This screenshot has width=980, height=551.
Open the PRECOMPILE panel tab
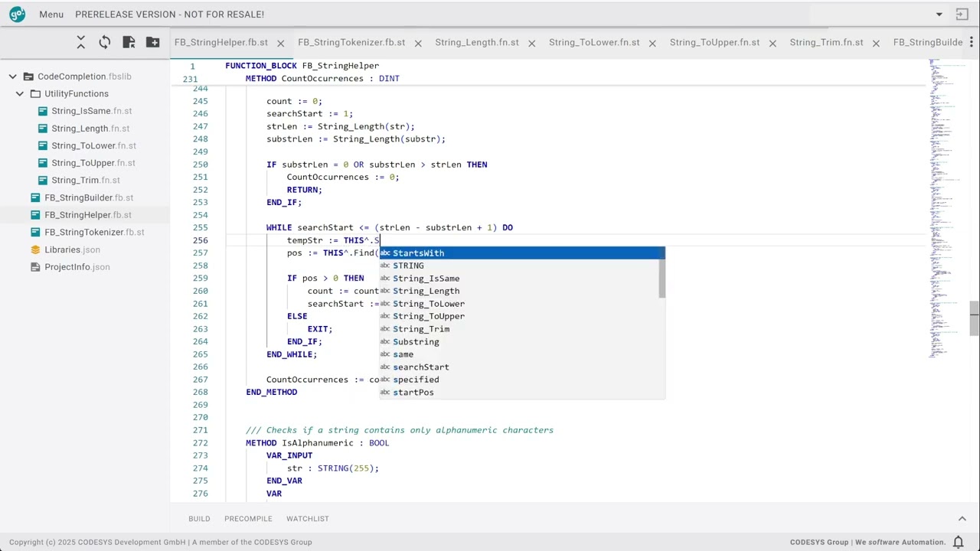[248, 519]
